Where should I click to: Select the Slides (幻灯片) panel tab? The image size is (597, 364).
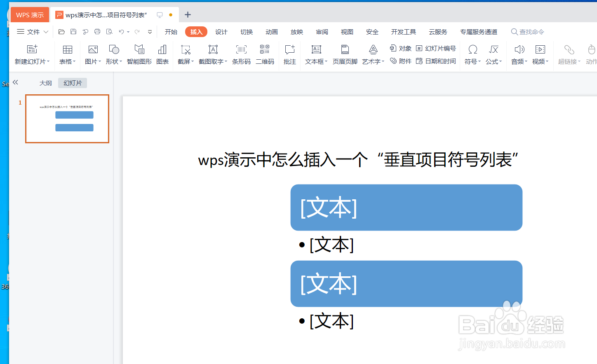point(73,83)
